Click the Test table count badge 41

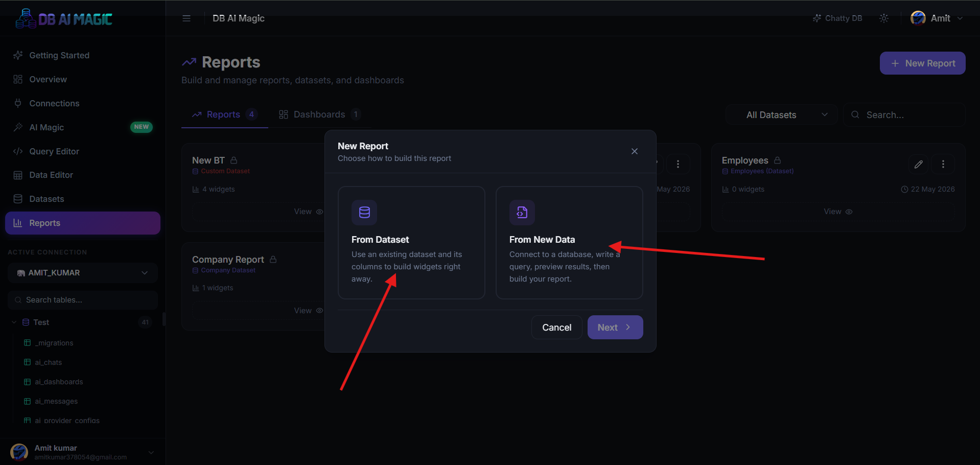click(x=146, y=322)
